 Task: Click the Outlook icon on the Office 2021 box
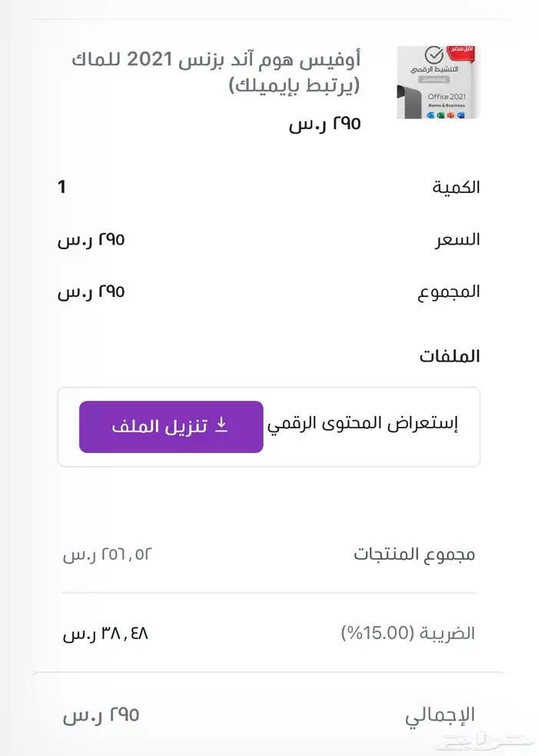point(459,115)
